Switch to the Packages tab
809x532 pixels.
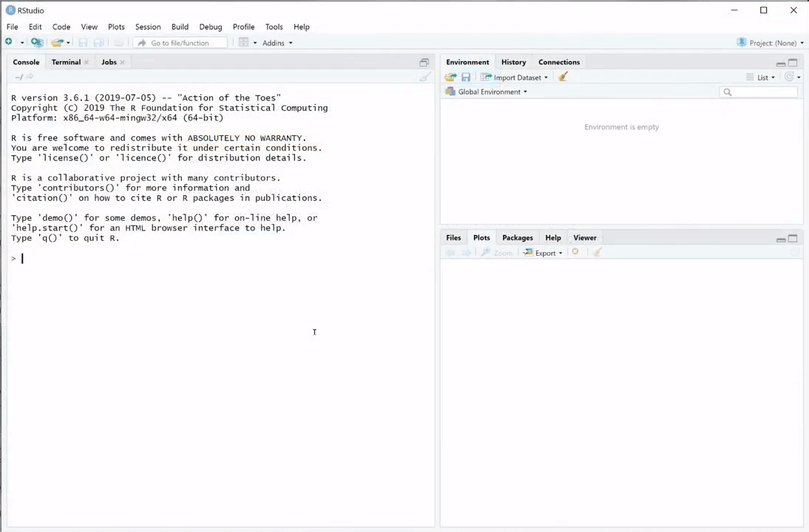click(517, 238)
